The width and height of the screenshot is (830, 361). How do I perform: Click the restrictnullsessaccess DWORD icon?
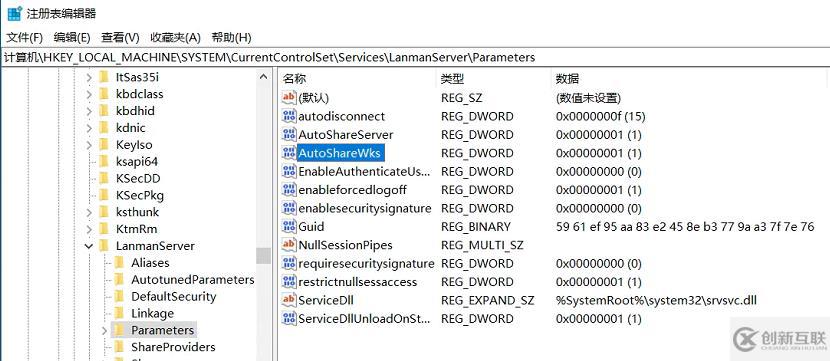pos(289,282)
